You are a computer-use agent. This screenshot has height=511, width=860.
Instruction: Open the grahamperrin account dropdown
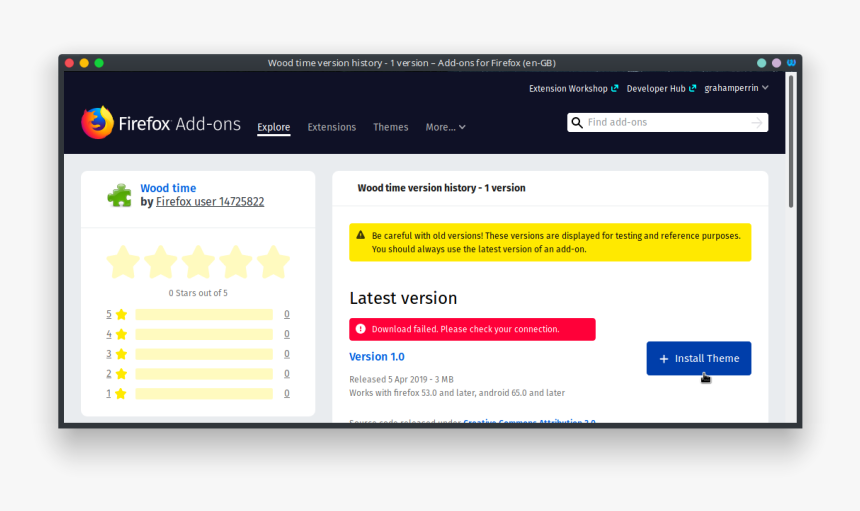tap(736, 88)
